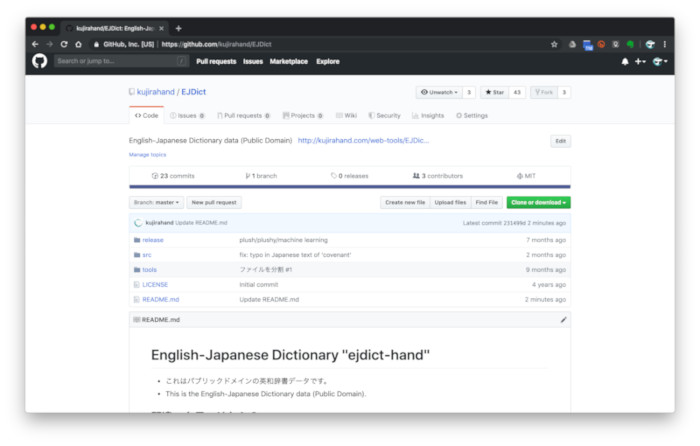The image size is (700, 446).
Task: Focus the Search or jump to field
Action: (121, 61)
